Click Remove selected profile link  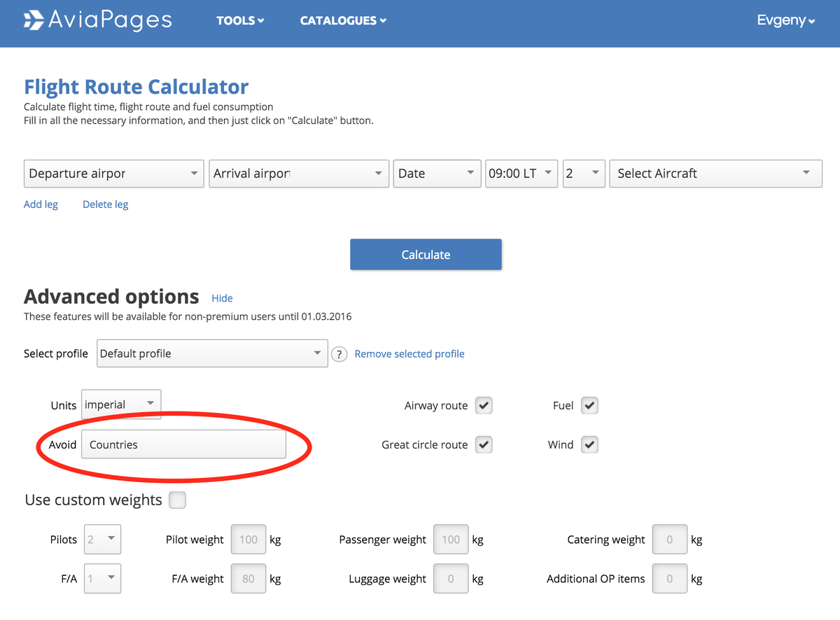(409, 354)
